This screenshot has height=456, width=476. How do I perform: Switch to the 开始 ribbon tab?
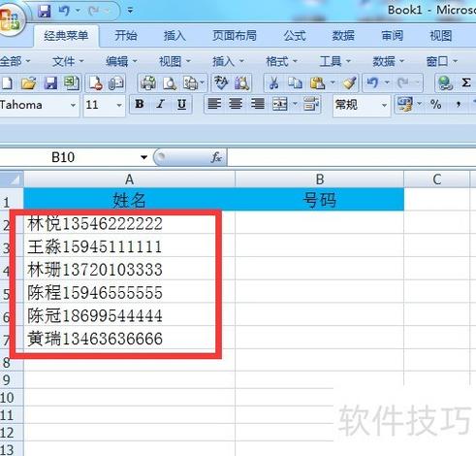click(x=126, y=36)
